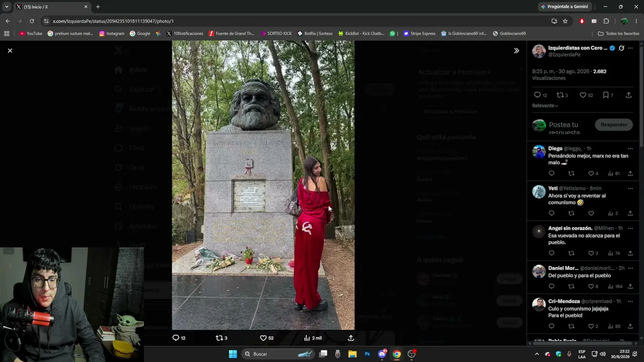Screen dimensions: 644x362
Task: Open Photoshop from the taskbar
Action: 367,354
